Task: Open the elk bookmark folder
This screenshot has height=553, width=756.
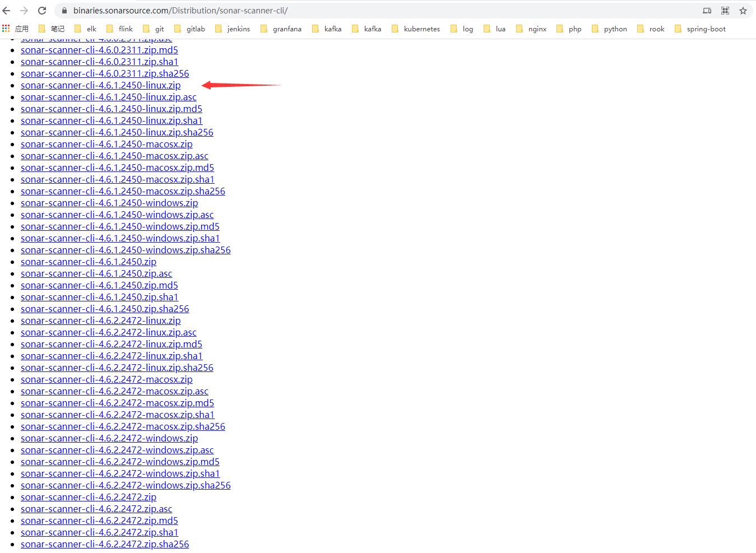Action: pos(86,29)
